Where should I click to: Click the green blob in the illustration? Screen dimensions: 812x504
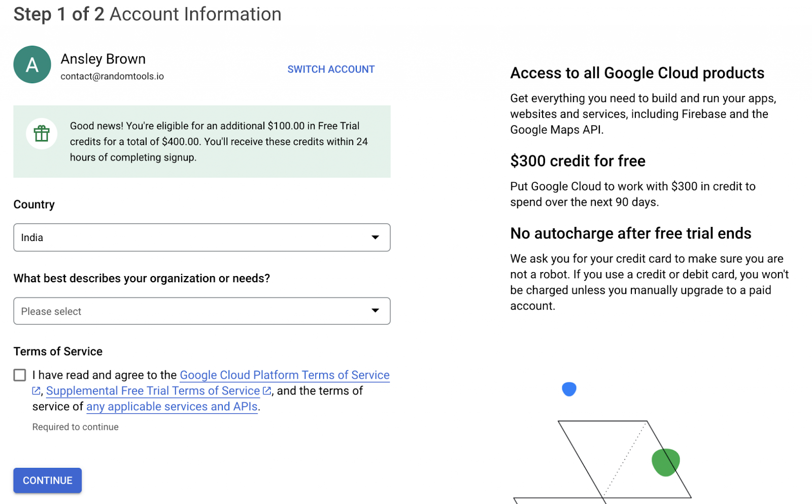coord(665,462)
